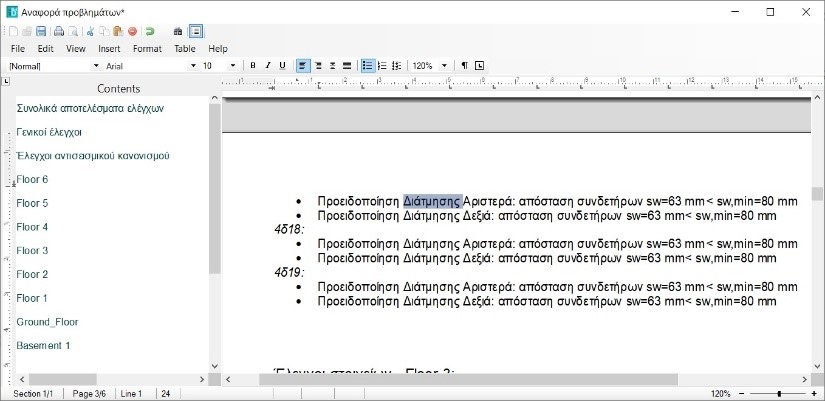The image size is (825, 401).
Task: Go to 'Γενικοί έλεγχοι' in Contents
Action: [x=49, y=132]
